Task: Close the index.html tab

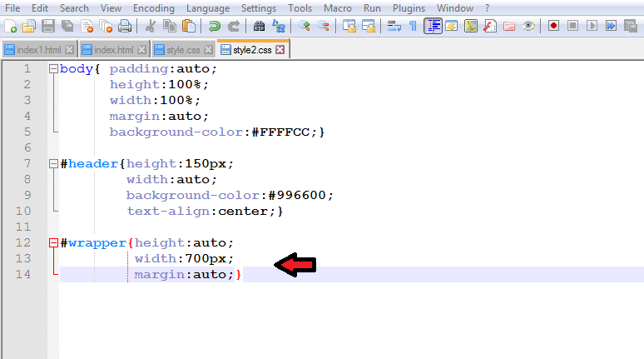Action: click(142, 50)
